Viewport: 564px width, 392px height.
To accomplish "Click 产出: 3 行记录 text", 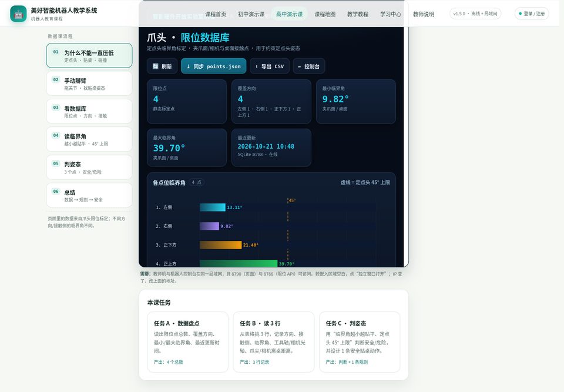I will point(254,362).
